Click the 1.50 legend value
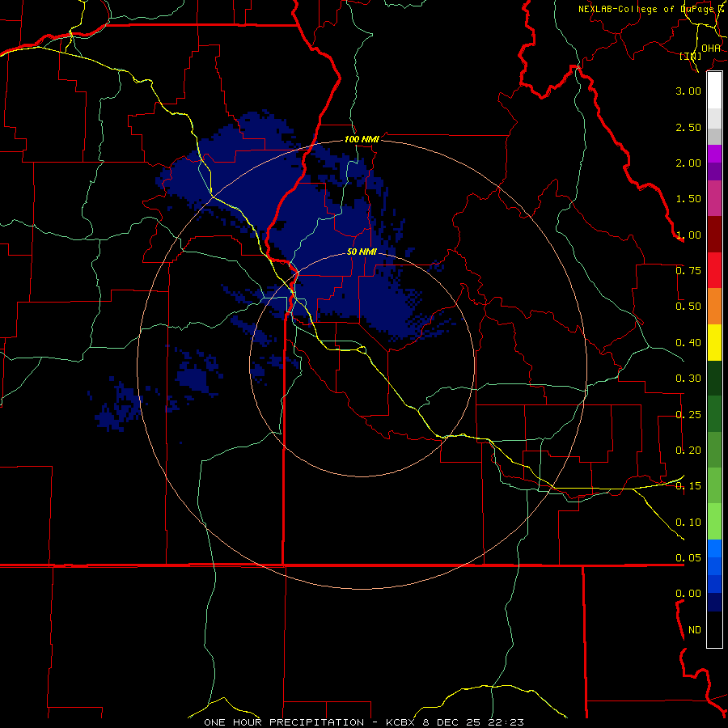Viewport: 728px width, 728px height. tap(688, 199)
